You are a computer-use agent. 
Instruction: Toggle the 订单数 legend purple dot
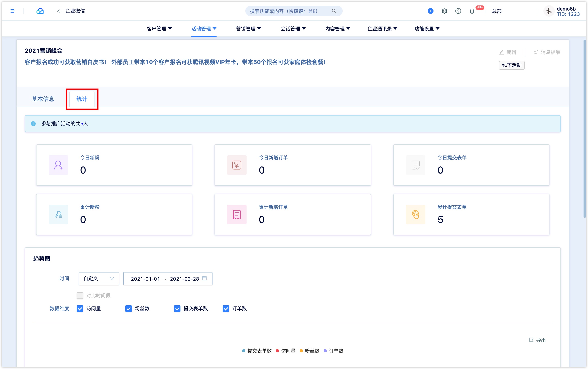(325, 351)
